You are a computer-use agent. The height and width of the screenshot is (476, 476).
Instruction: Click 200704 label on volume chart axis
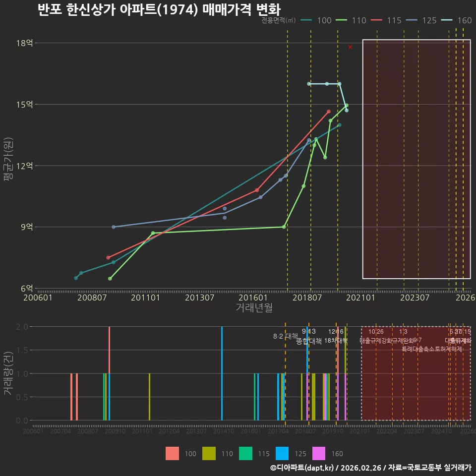click(x=60, y=431)
